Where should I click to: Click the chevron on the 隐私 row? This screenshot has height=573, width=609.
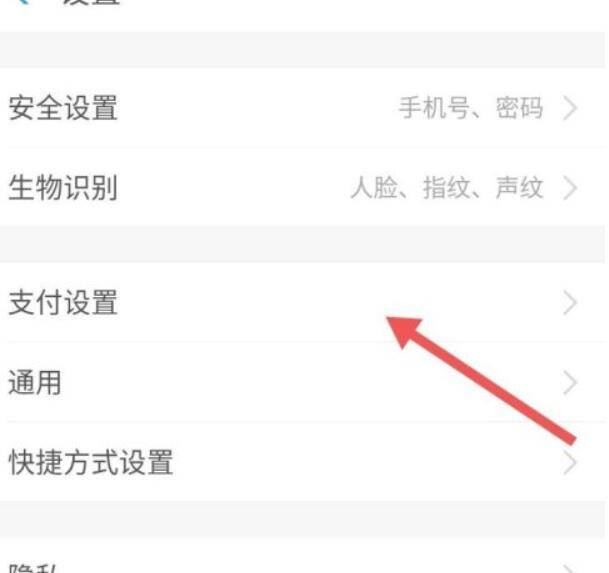click(570, 569)
